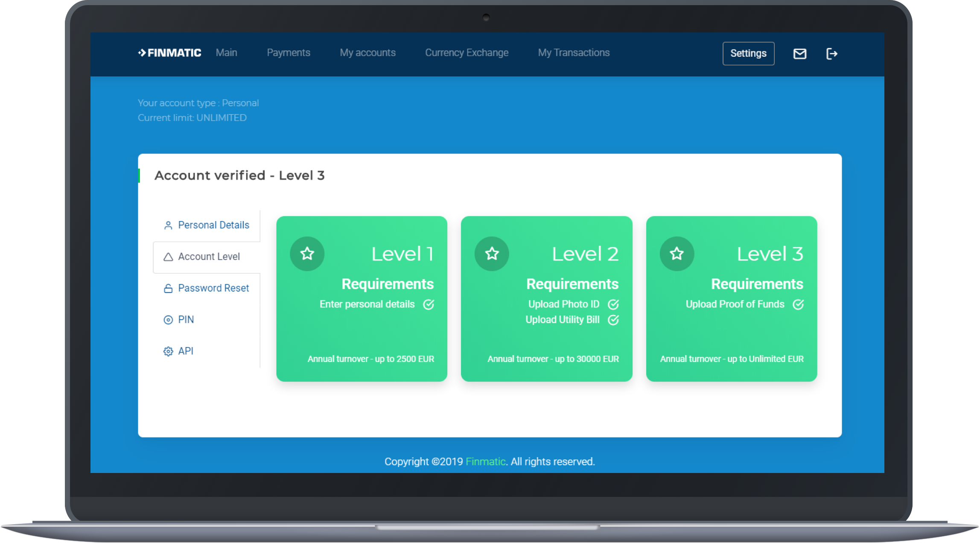Click the person icon beside Personal Details

click(168, 225)
